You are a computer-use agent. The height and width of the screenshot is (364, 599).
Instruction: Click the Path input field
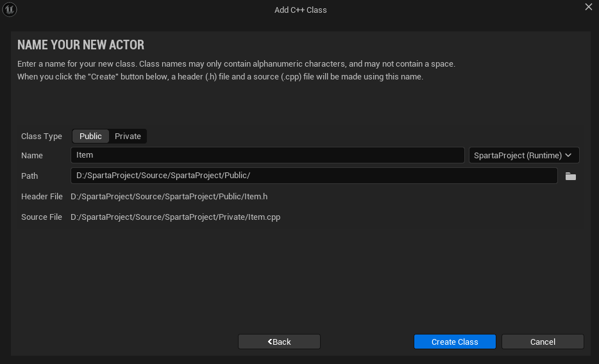[314, 176]
